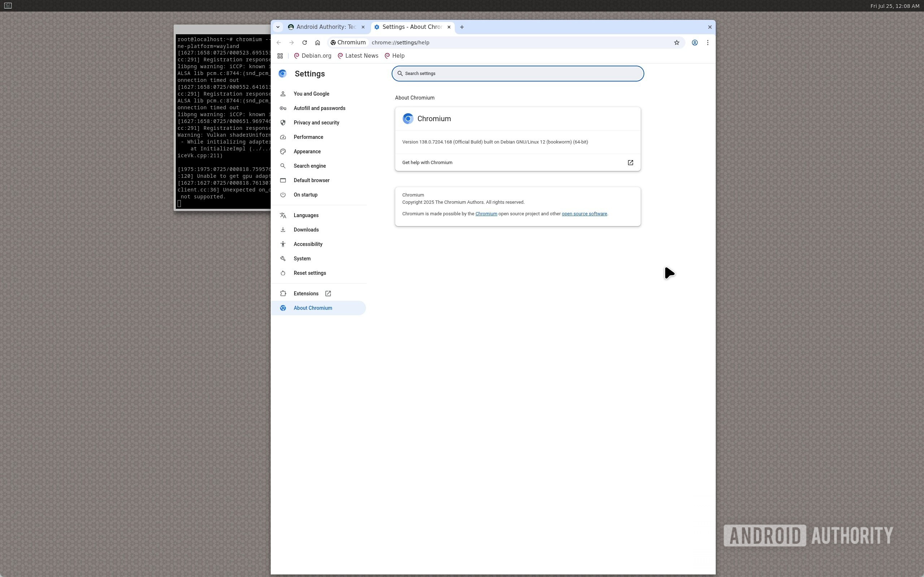Follow the open source software link
Screen dimensions: 924x577
[584, 214]
